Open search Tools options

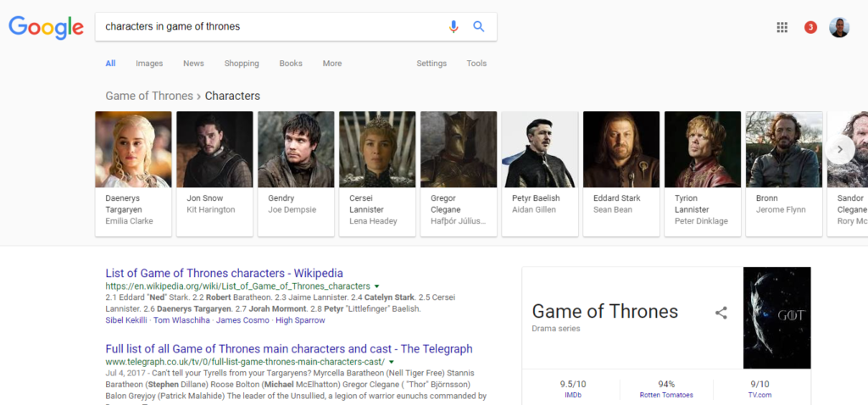[476, 64]
